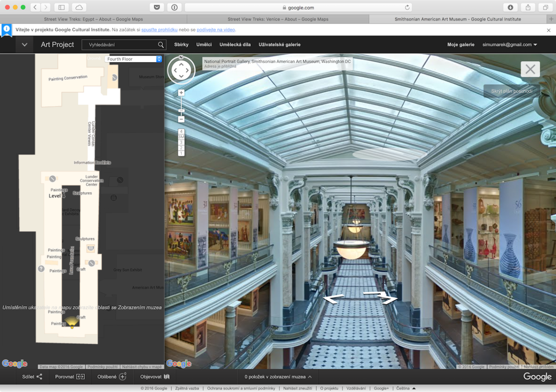Open Nahlásit zneužití footer link
This screenshot has height=392, width=556.
(x=297, y=388)
